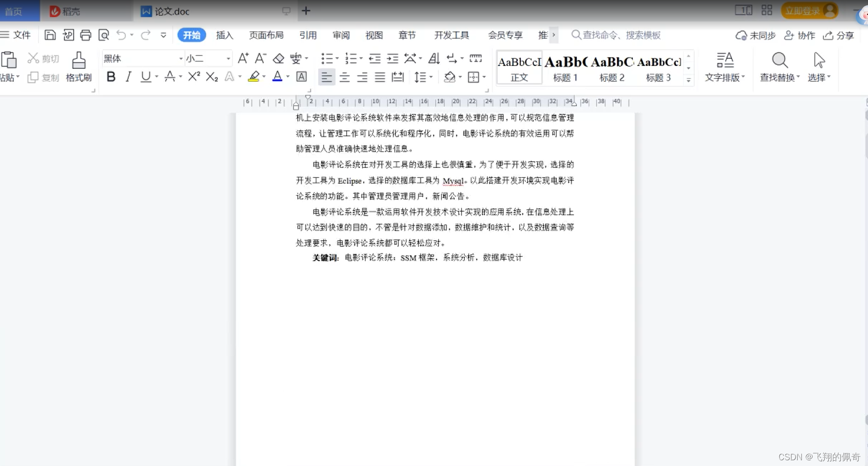Expand bullet list dropdown
Image resolution: width=868 pixels, height=466 pixels.
pos(337,58)
